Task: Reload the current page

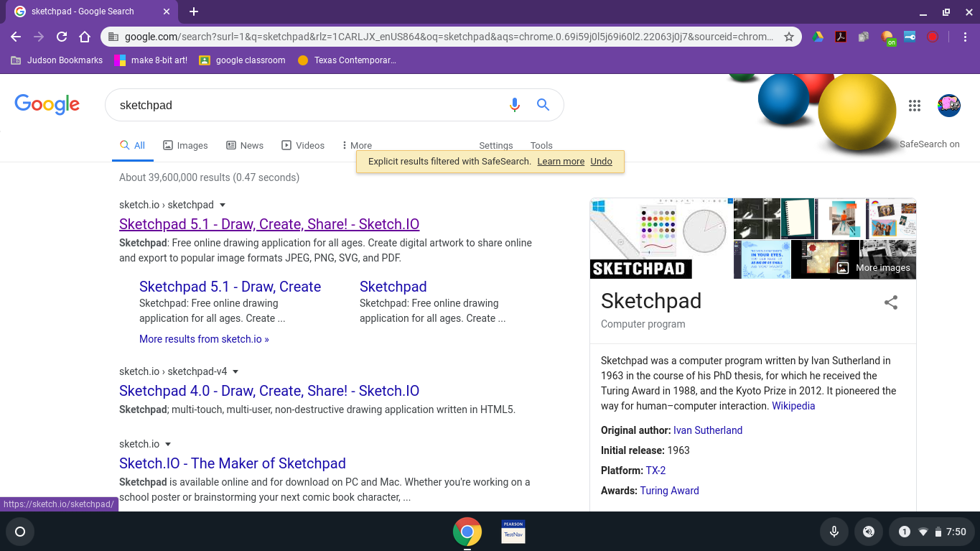Action: coord(62,37)
